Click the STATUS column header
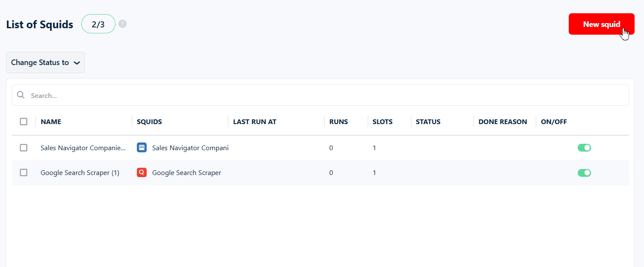Viewport: 644px width, 267px height. (x=428, y=122)
